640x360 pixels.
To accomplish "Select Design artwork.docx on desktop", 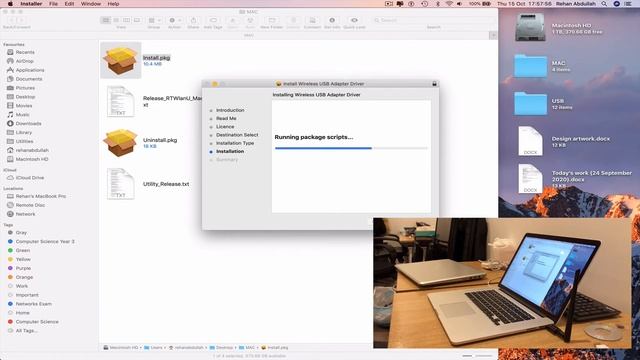I will [x=530, y=141].
